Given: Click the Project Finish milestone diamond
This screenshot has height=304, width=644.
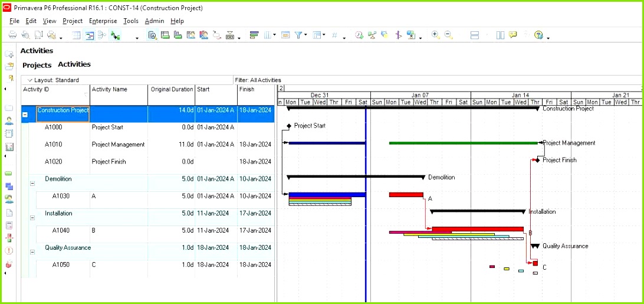Looking at the screenshot, I should [x=537, y=160].
